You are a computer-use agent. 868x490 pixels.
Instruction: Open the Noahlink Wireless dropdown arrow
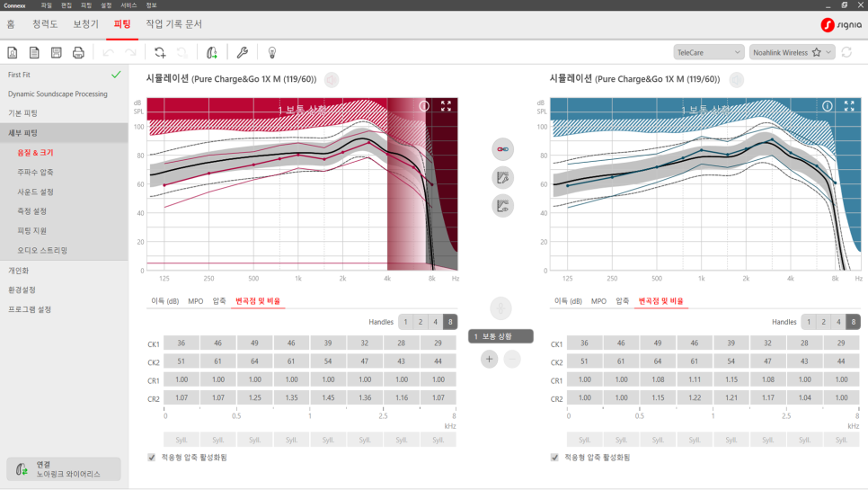(828, 53)
